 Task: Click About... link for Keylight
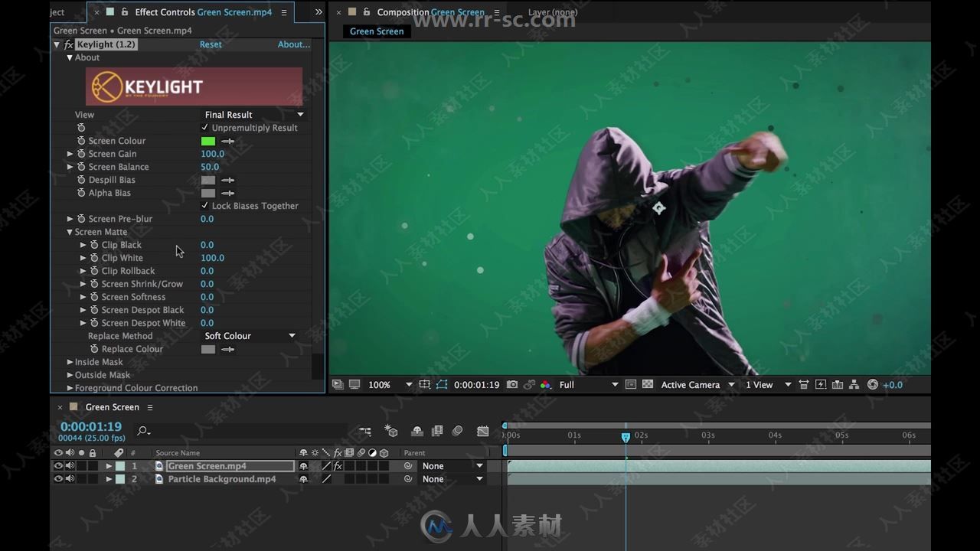pos(294,44)
